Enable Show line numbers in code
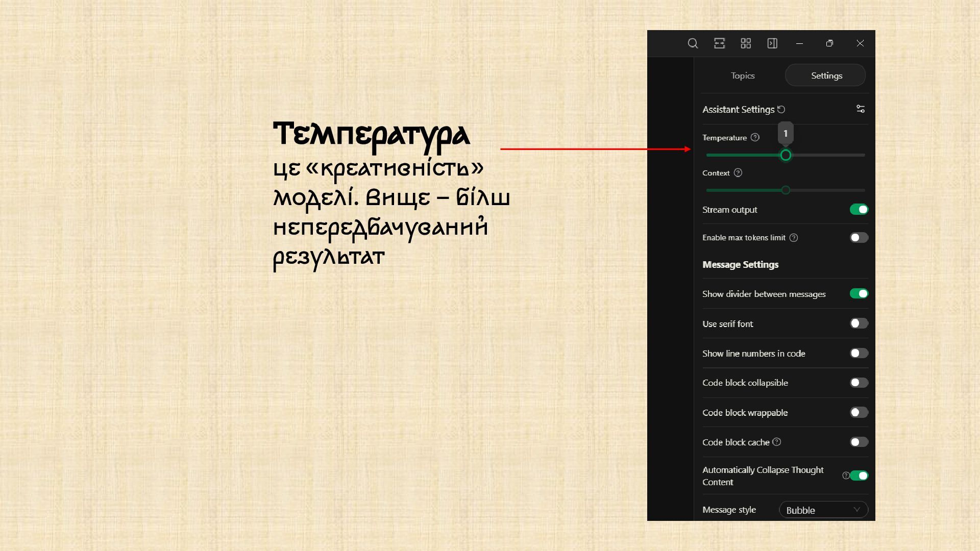980x551 pixels. tap(859, 353)
